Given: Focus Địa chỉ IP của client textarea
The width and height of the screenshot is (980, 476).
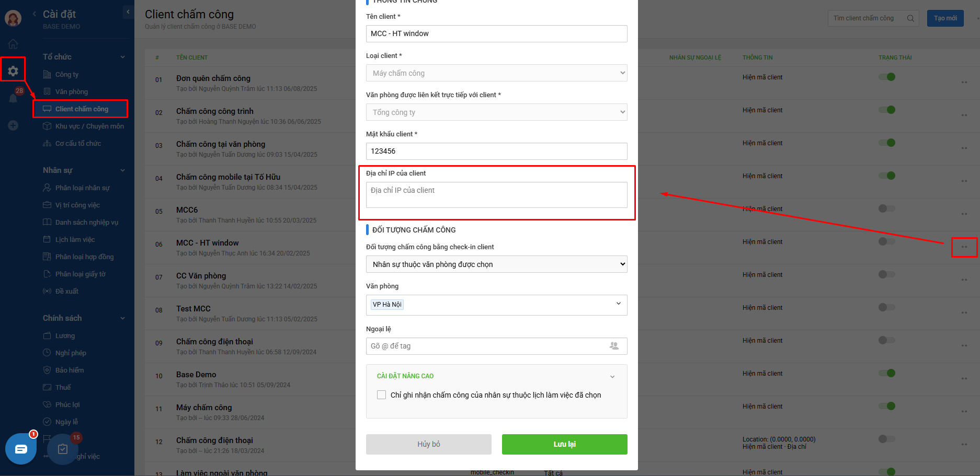Looking at the screenshot, I should [x=497, y=195].
